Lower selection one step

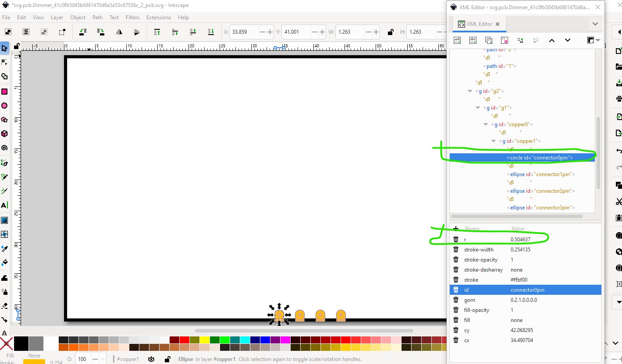[x=193, y=32]
